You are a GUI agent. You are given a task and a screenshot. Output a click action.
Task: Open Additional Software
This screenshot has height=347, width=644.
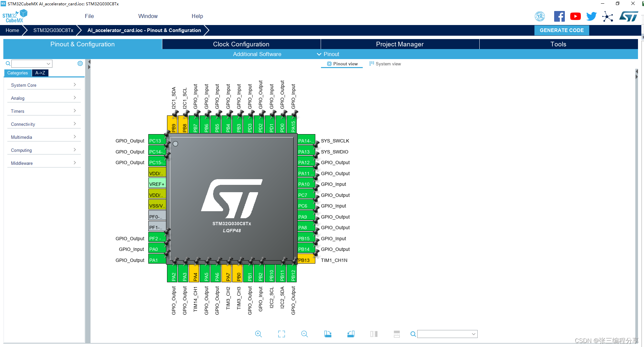[257, 54]
